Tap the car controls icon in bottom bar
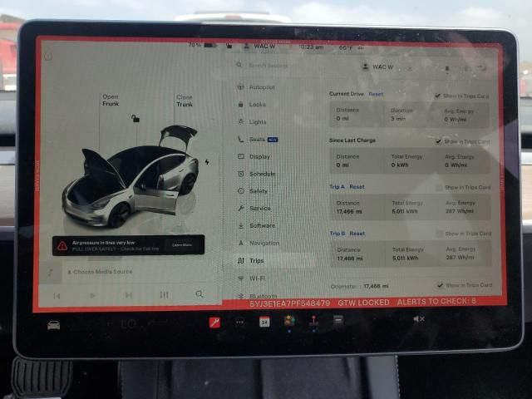532x399 pixels. (54, 324)
